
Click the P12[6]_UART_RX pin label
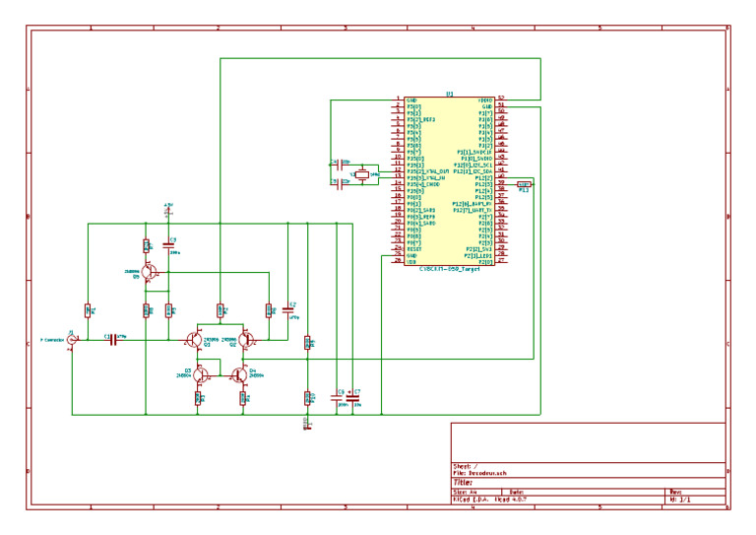pyautogui.click(x=472, y=204)
